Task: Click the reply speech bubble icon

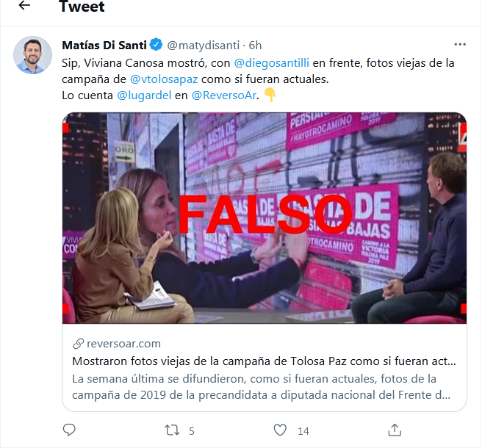Action: point(69,430)
